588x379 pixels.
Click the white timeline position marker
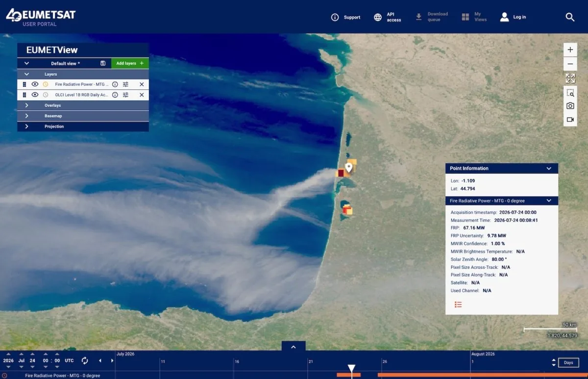tap(351, 369)
